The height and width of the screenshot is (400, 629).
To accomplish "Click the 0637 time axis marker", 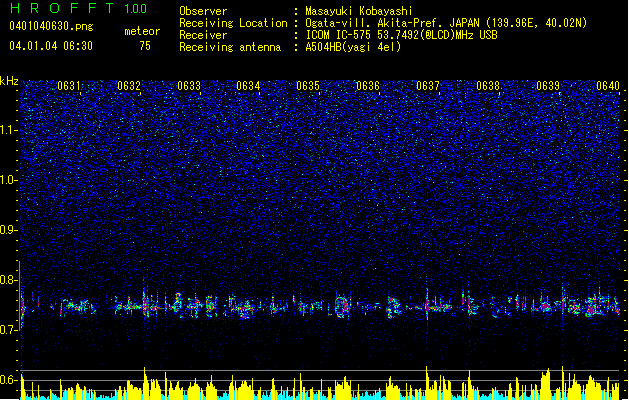I will pyautogui.click(x=428, y=86).
